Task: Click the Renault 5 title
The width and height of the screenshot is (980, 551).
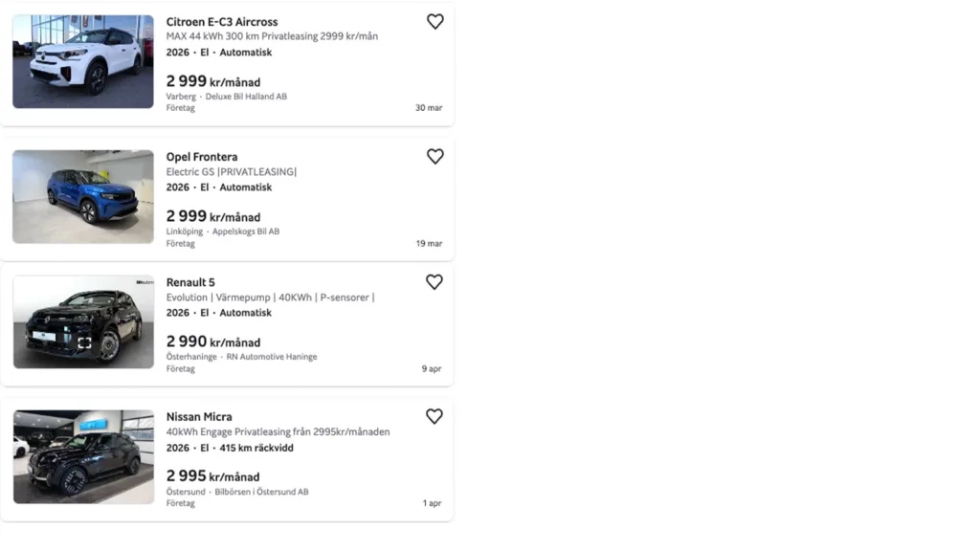Action: (x=190, y=282)
